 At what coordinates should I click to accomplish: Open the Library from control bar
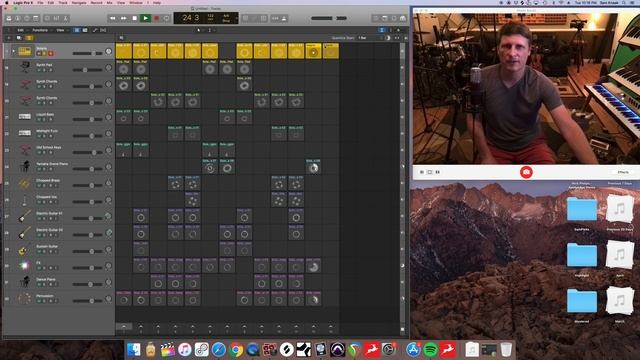click(9, 18)
